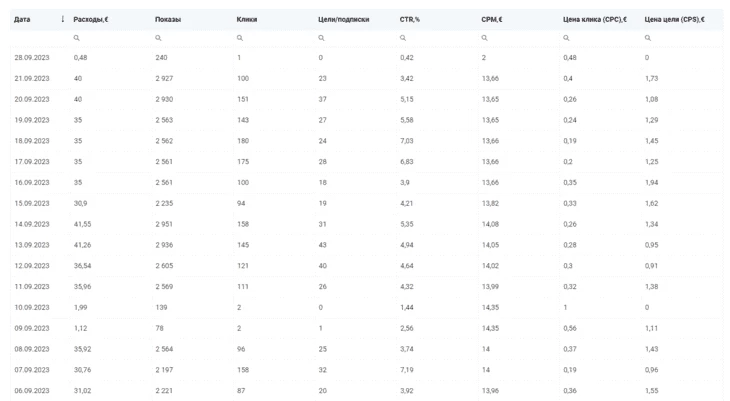Click the search icon under Клики column
Screen dimensions: 730x401
coord(240,38)
